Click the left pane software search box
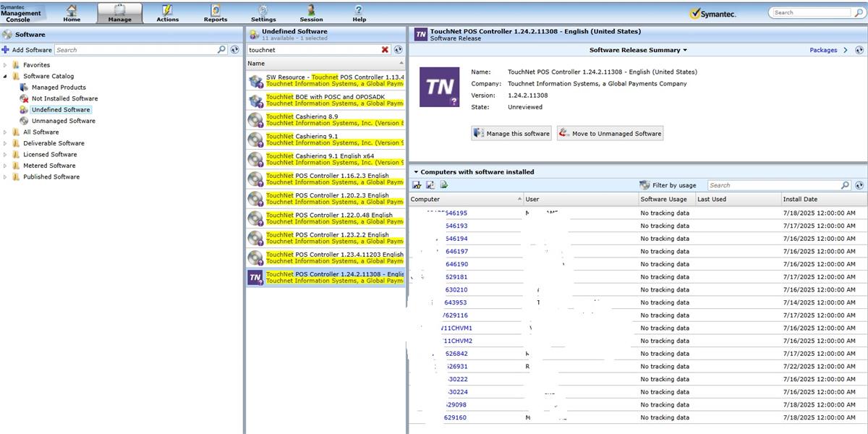868x434 pixels. (x=136, y=50)
